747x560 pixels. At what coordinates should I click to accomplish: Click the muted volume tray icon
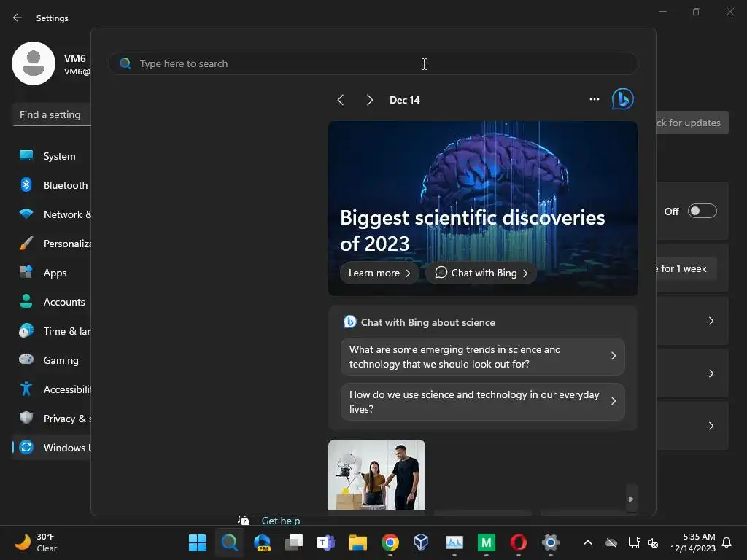653,542
